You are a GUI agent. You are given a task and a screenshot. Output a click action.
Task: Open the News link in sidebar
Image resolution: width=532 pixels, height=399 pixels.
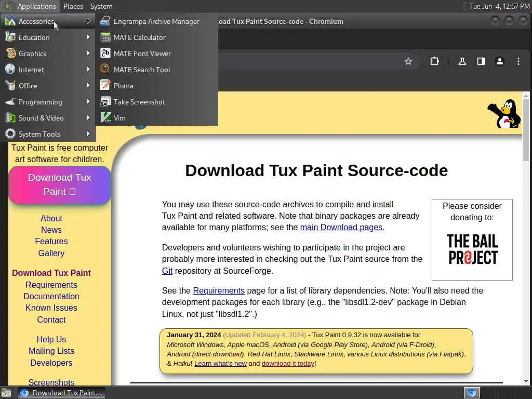pyautogui.click(x=51, y=230)
